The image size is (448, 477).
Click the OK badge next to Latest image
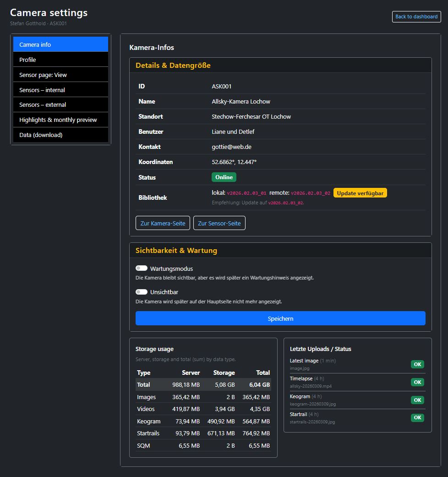(417, 364)
